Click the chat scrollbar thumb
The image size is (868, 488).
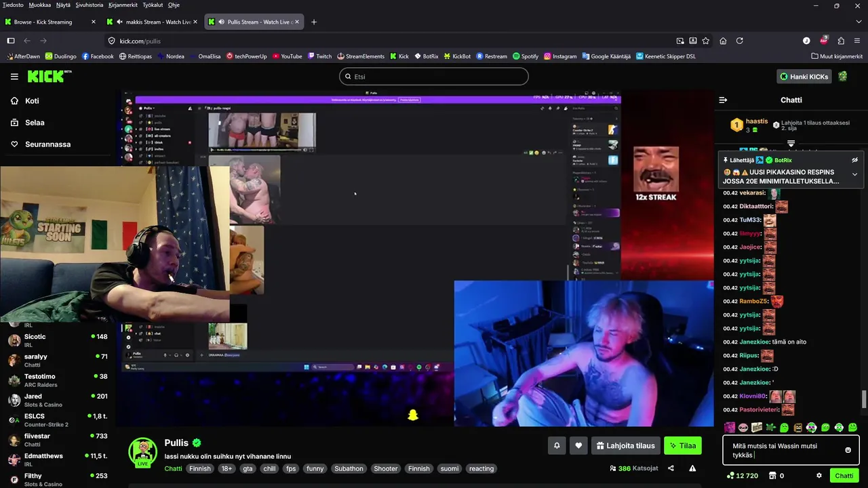click(x=863, y=399)
